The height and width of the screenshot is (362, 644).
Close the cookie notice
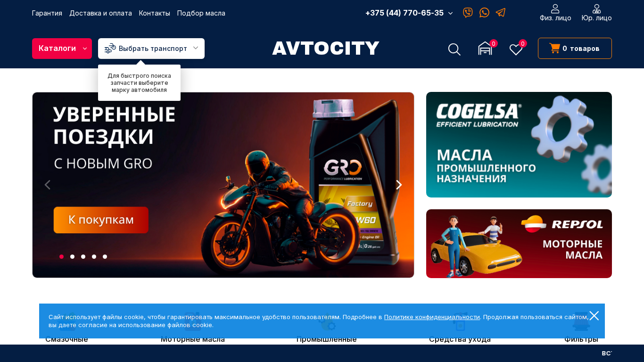point(594,316)
